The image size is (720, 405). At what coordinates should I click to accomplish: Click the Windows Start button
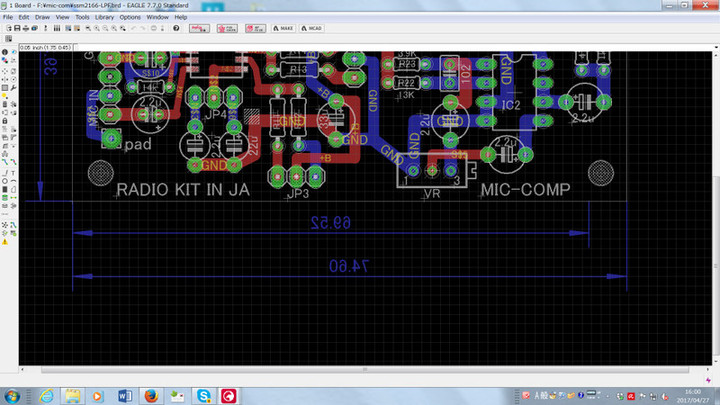click(x=13, y=396)
